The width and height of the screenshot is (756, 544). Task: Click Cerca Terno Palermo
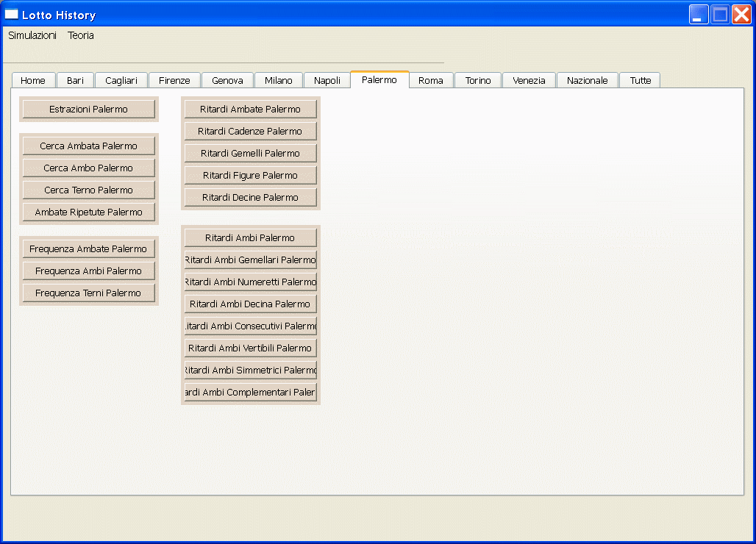click(89, 190)
